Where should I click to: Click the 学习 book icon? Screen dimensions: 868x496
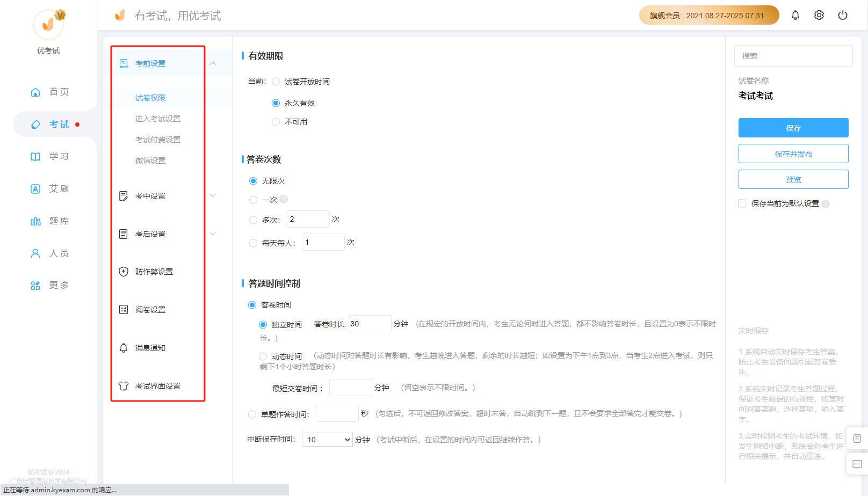[x=35, y=157]
